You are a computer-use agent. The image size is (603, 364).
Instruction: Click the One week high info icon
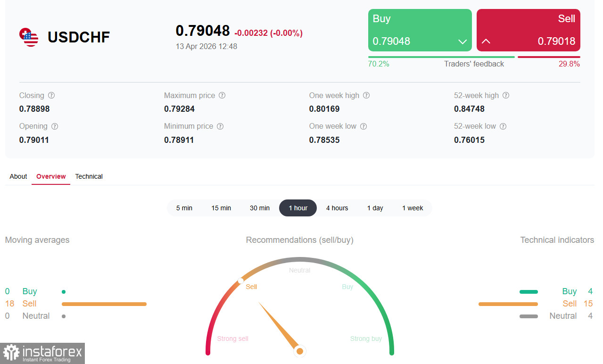(x=366, y=95)
